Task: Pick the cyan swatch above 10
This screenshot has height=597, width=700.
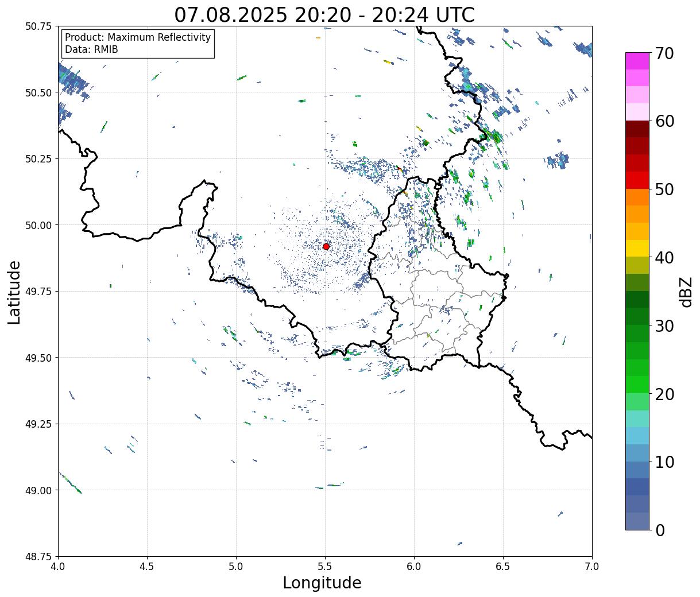Action: point(637,436)
